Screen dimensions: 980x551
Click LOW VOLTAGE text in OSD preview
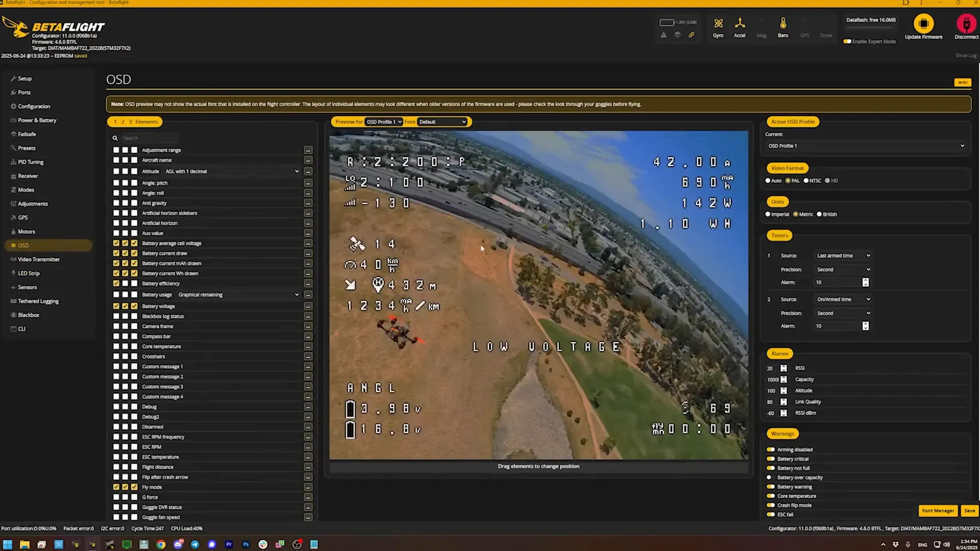click(546, 347)
